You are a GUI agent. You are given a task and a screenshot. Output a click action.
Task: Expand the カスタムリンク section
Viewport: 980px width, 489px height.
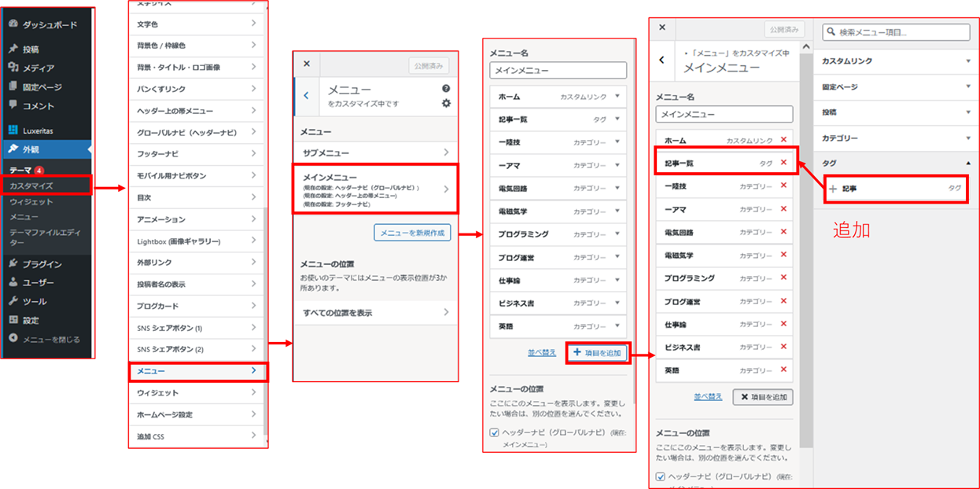tap(967, 61)
